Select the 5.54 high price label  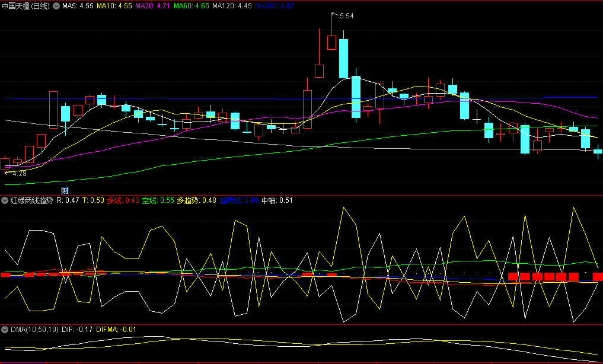(x=346, y=16)
